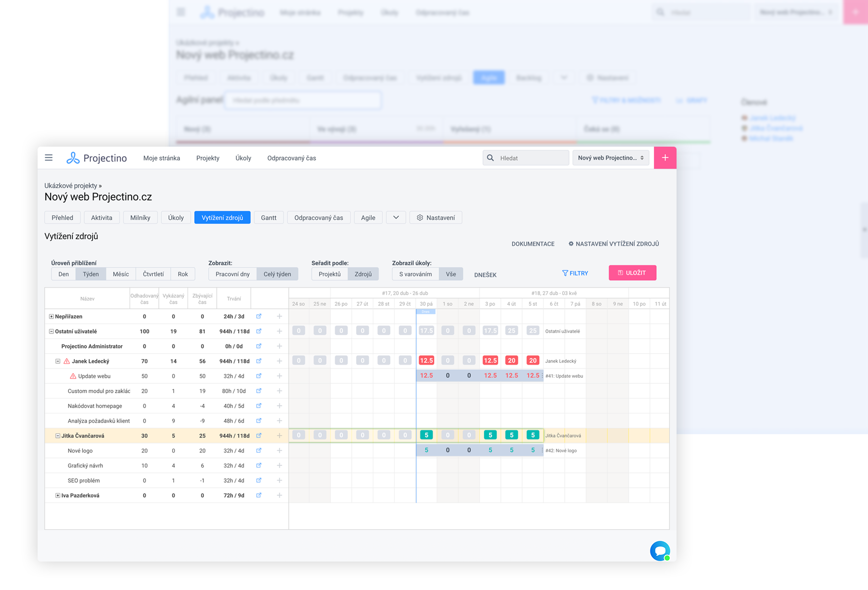The image size is (868, 590).
Task: Click plus icon in Analýza požadavků row
Action: click(x=279, y=421)
